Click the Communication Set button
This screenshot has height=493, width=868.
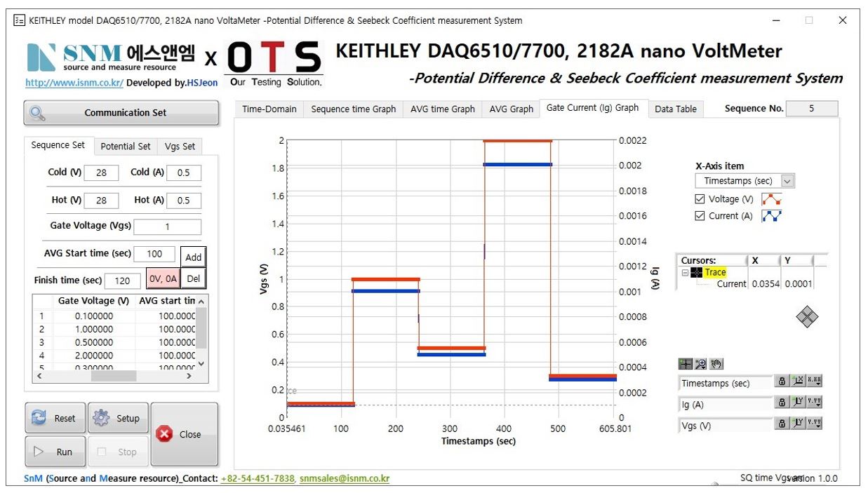coord(121,113)
